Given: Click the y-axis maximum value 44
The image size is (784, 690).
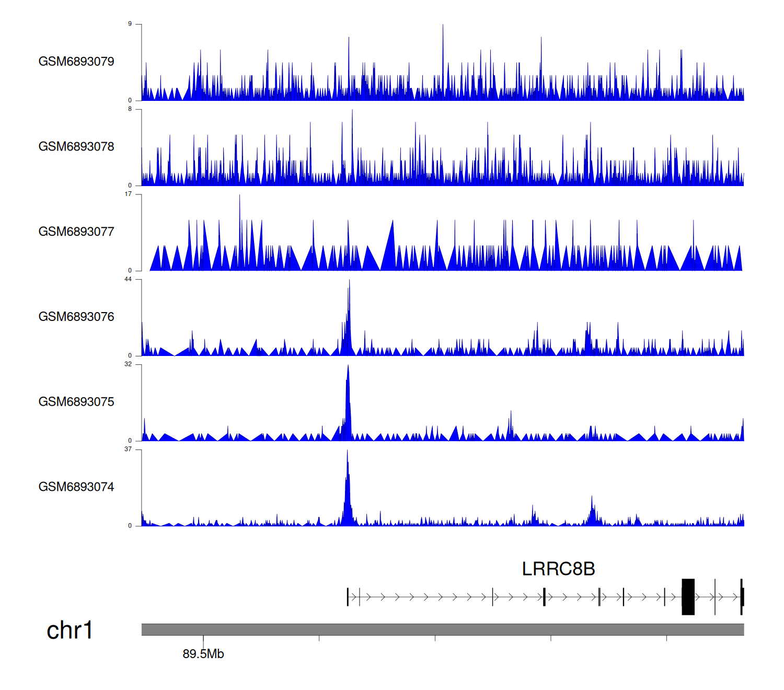Looking at the screenshot, I should pyautogui.click(x=128, y=279).
